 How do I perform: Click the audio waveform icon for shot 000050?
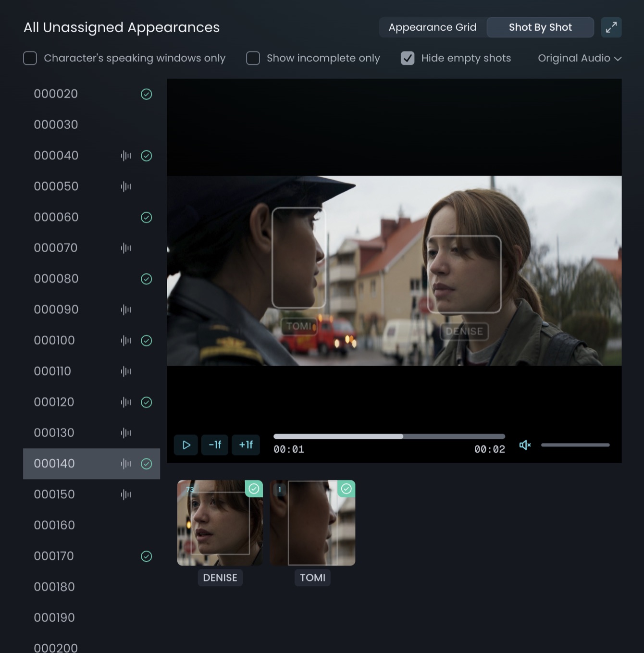126,186
